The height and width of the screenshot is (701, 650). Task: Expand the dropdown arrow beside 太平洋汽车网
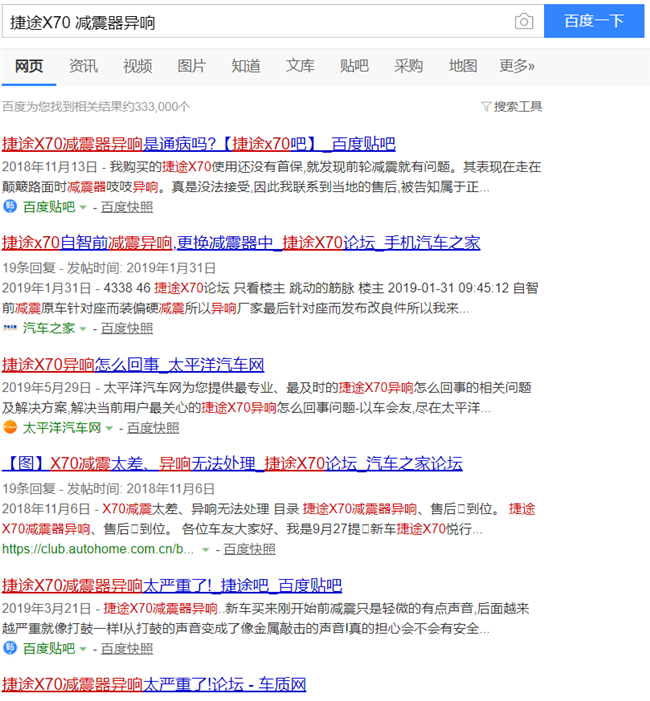pos(109,428)
